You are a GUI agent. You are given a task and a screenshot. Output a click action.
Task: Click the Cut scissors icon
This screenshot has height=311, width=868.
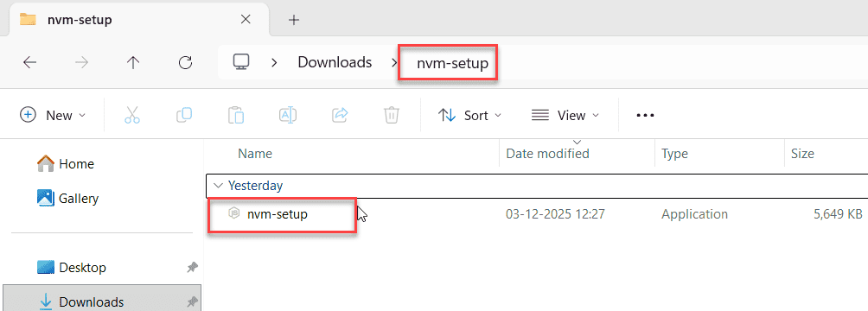[132, 115]
